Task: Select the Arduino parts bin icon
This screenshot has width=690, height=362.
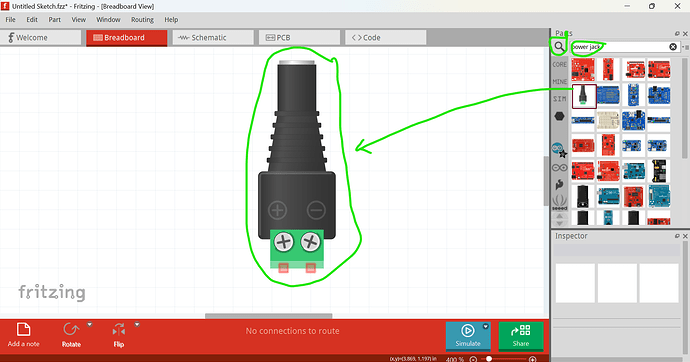Action: point(559,168)
